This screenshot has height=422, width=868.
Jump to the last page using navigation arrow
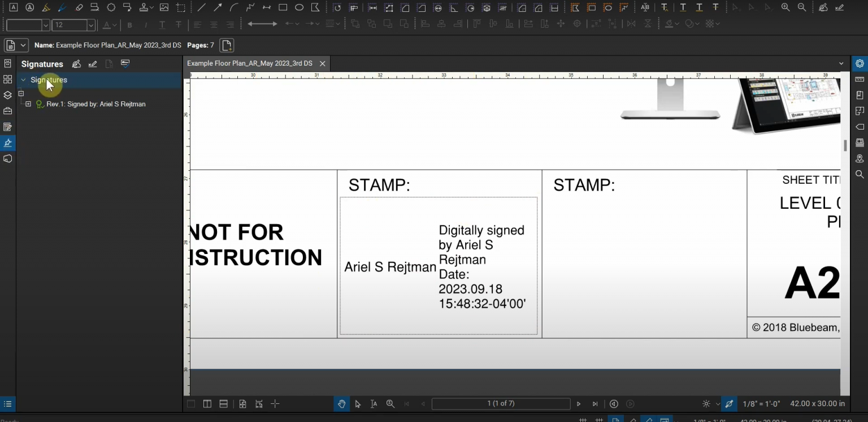pyautogui.click(x=594, y=404)
